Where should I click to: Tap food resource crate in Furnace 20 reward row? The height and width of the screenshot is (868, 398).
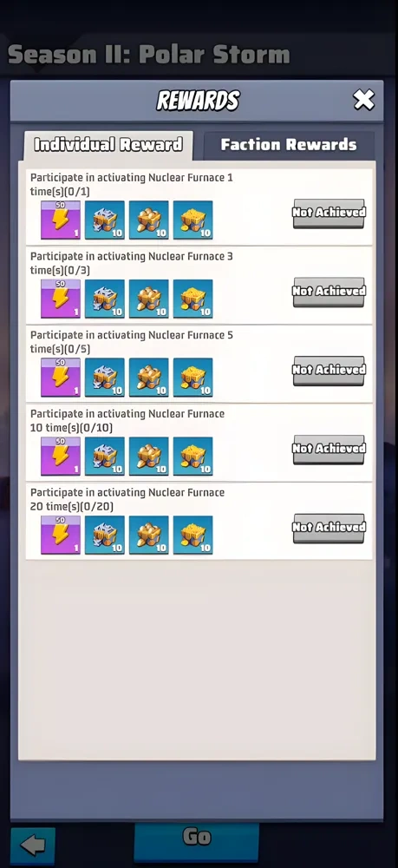tap(148, 535)
